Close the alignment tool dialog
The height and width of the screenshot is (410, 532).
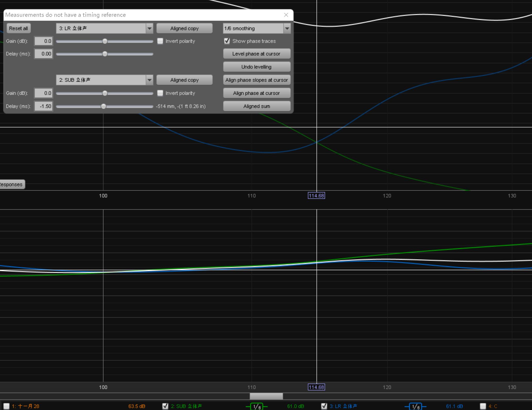pos(286,15)
